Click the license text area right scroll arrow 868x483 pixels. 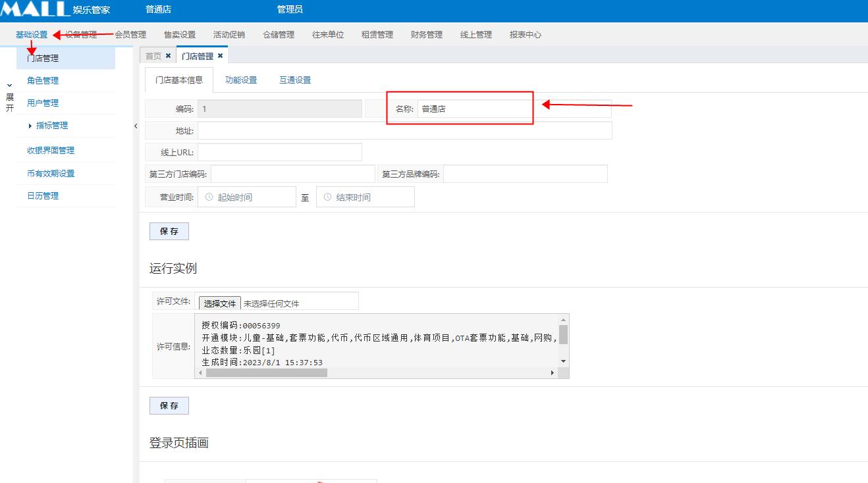point(553,373)
